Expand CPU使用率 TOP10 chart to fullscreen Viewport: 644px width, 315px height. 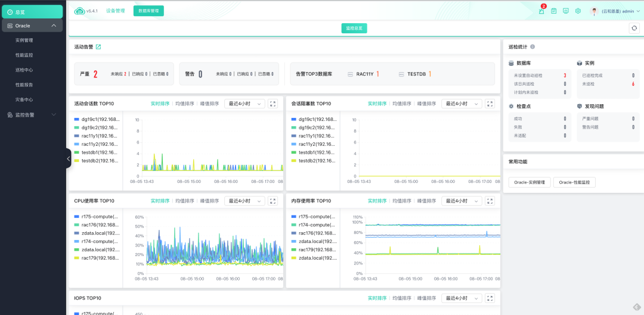pyautogui.click(x=273, y=201)
